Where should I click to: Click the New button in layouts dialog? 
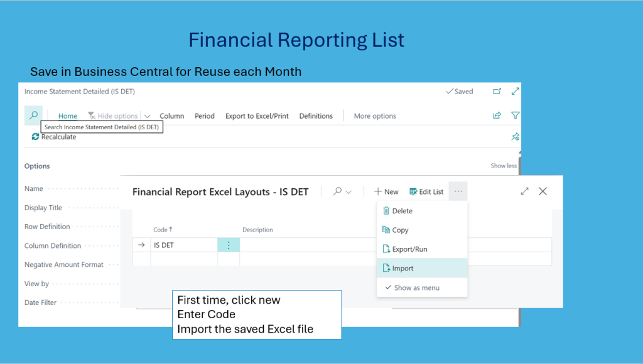(x=386, y=191)
